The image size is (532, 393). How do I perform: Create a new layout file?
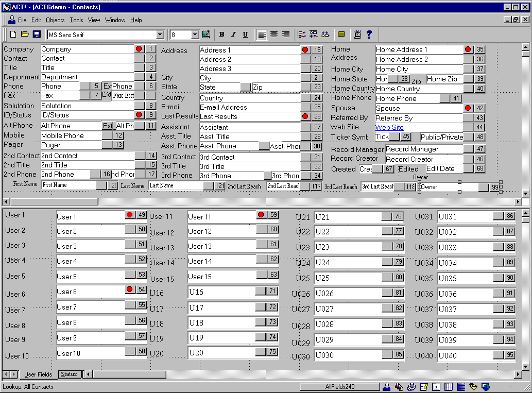pos(13,35)
